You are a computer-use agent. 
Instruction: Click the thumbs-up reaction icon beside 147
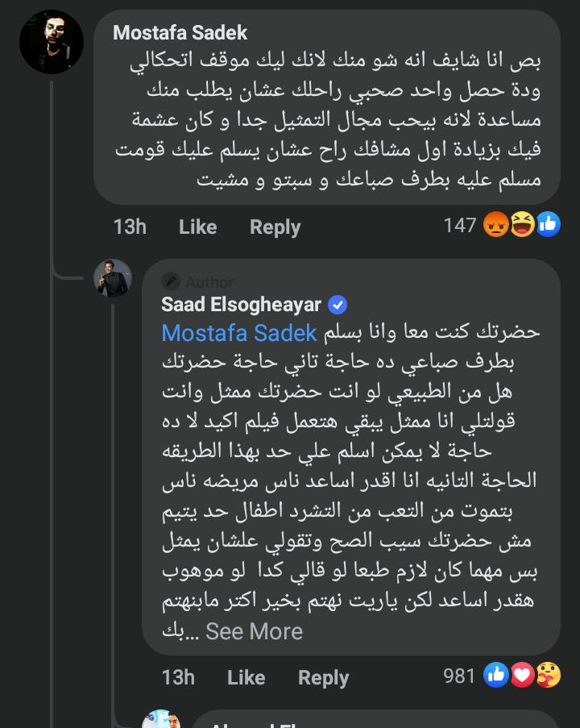click(548, 226)
